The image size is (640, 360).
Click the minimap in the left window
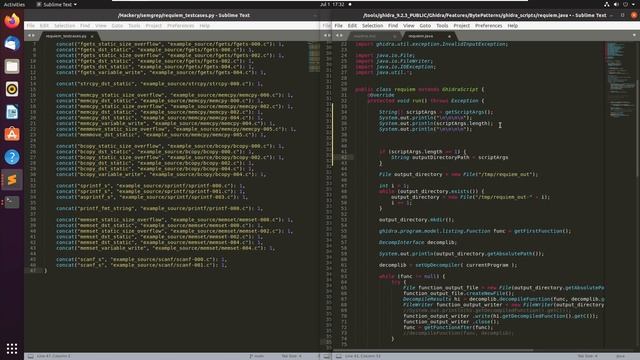pyautogui.click(x=314, y=57)
